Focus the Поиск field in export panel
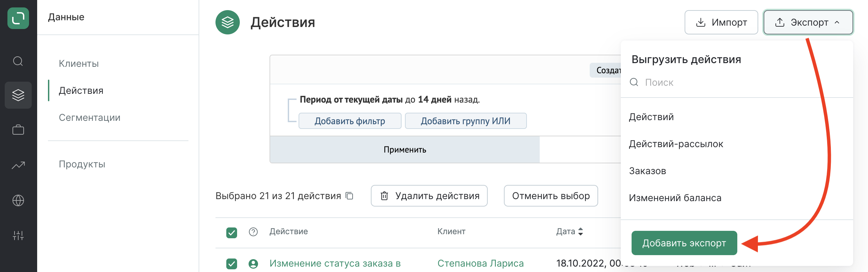The width and height of the screenshot is (868, 272). (737, 82)
